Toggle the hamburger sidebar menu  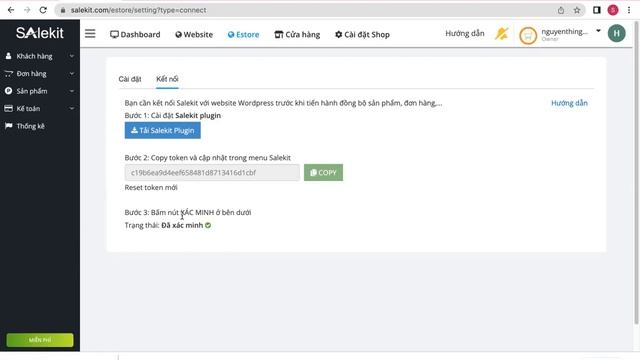(x=90, y=33)
